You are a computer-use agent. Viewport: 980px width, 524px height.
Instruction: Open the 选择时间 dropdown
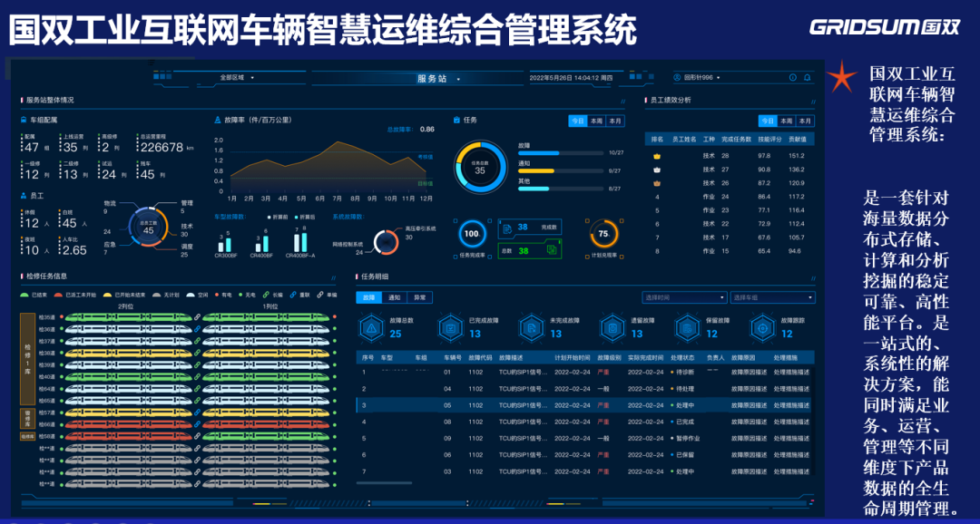coord(684,298)
